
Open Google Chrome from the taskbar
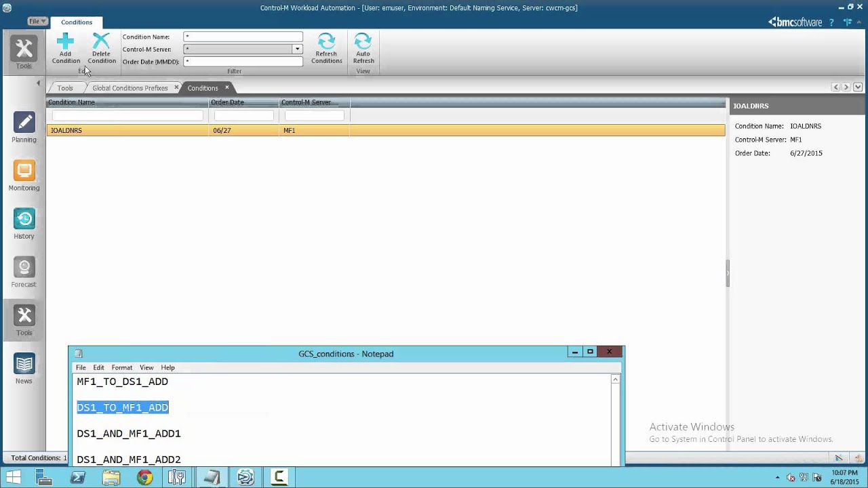coord(144,477)
